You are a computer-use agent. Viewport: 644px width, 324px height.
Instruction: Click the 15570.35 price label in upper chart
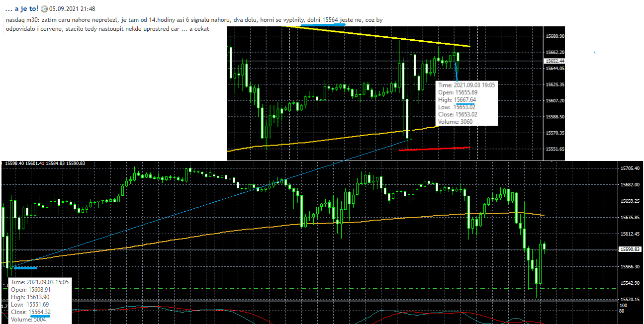pos(554,133)
